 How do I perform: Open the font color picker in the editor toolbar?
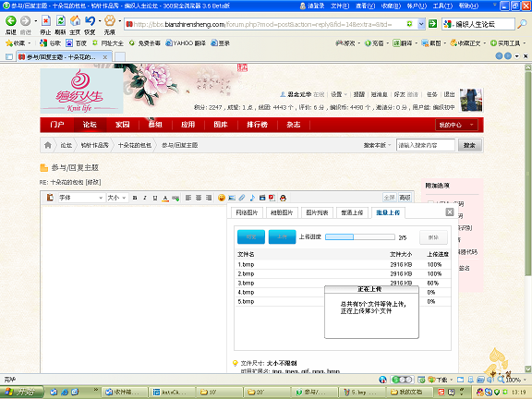tap(165, 199)
